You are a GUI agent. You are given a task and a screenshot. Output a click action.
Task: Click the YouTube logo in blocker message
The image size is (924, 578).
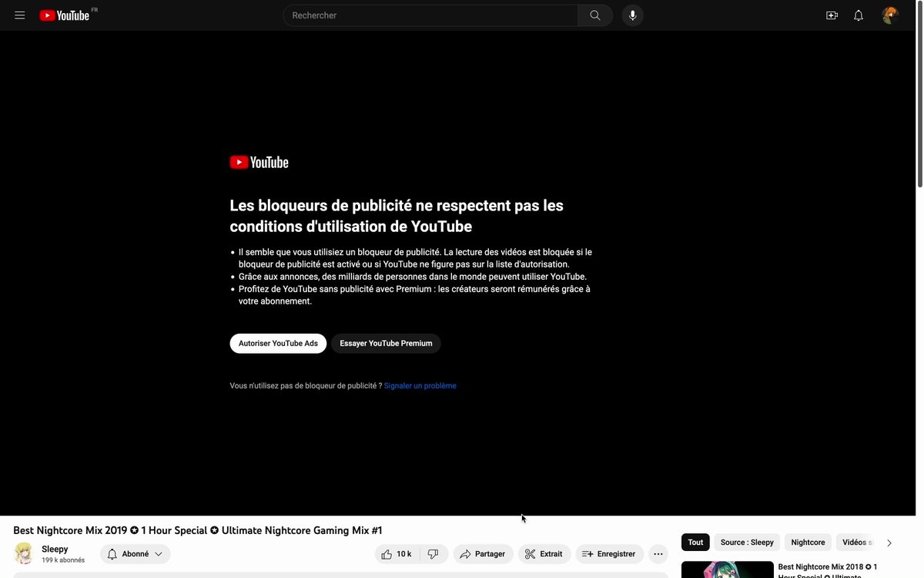pyautogui.click(x=259, y=163)
